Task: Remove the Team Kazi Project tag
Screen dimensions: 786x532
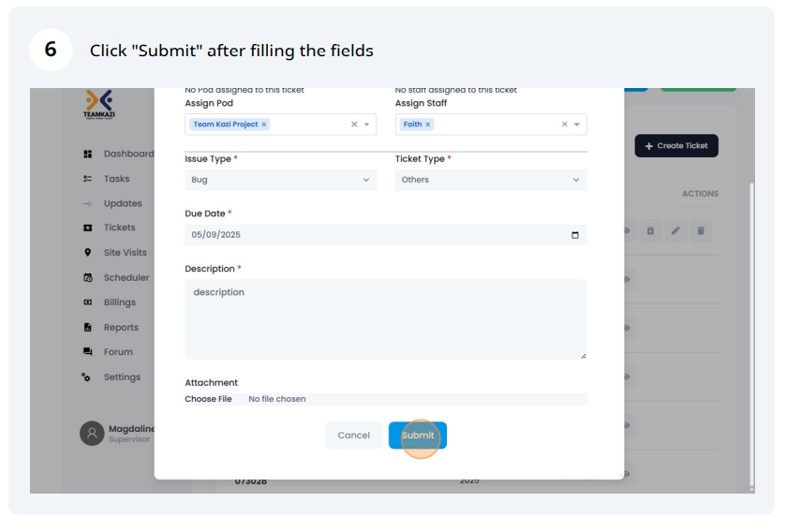Action: pyautogui.click(x=263, y=125)
